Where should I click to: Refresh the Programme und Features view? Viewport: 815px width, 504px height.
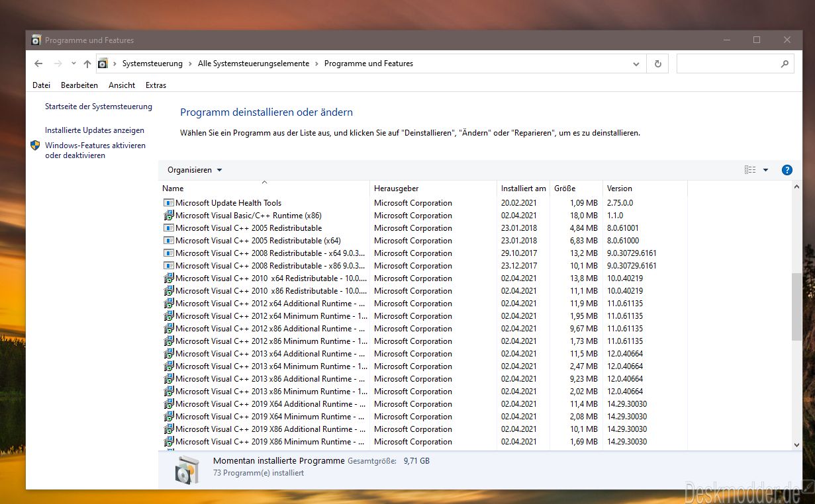point(657,64)
